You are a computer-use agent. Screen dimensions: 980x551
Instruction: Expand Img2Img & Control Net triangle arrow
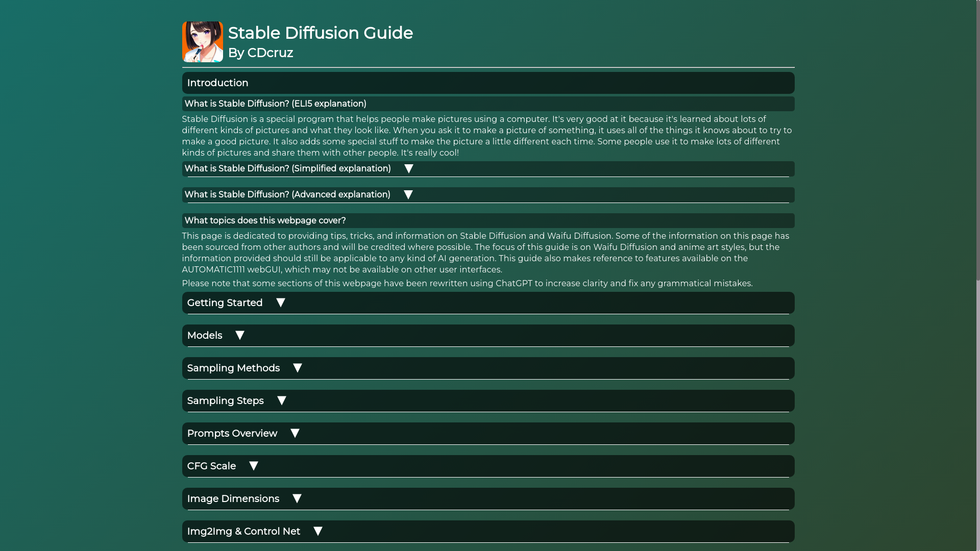coord(317,531)
